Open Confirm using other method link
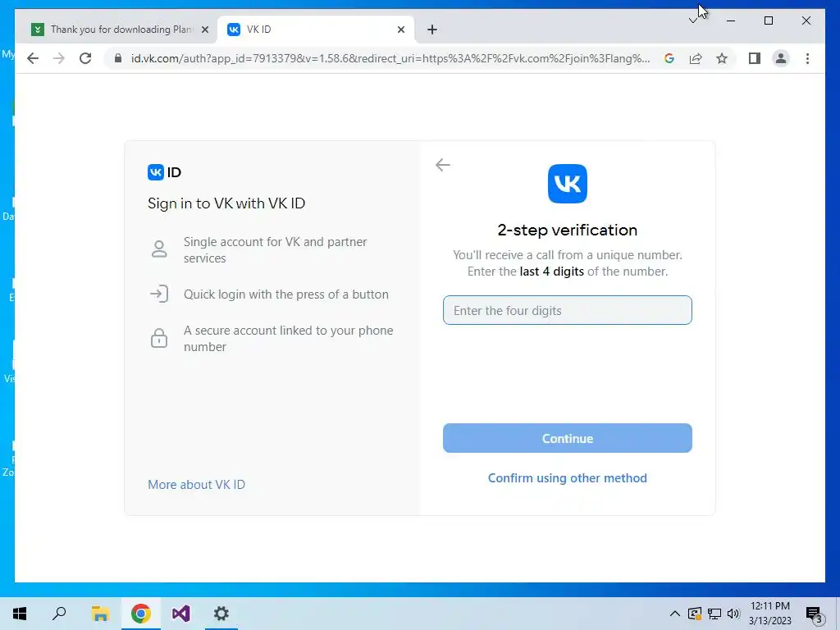Viewport: 840px width, 630px height. [568, 478]
